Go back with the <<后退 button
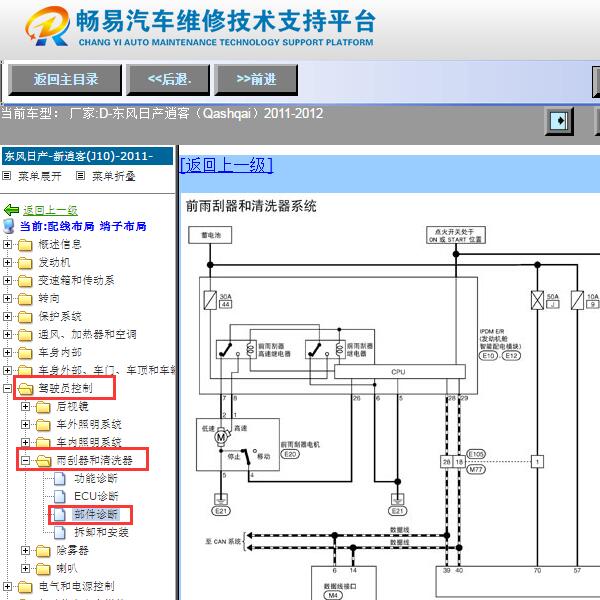The width and height of the screenshot is (600, 600). pyautogui.click(x=168, y=80)
